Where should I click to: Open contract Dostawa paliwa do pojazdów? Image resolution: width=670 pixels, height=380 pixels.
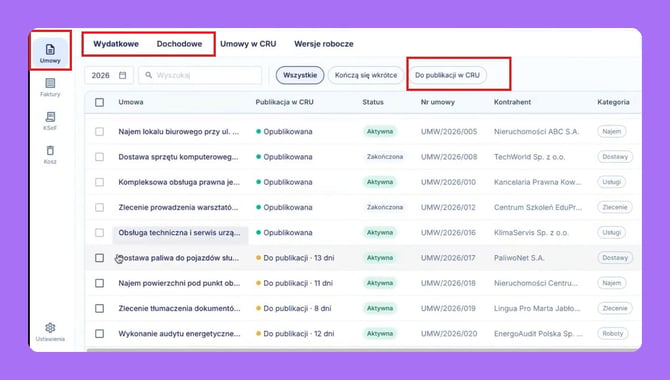click(x=179, y=258)
